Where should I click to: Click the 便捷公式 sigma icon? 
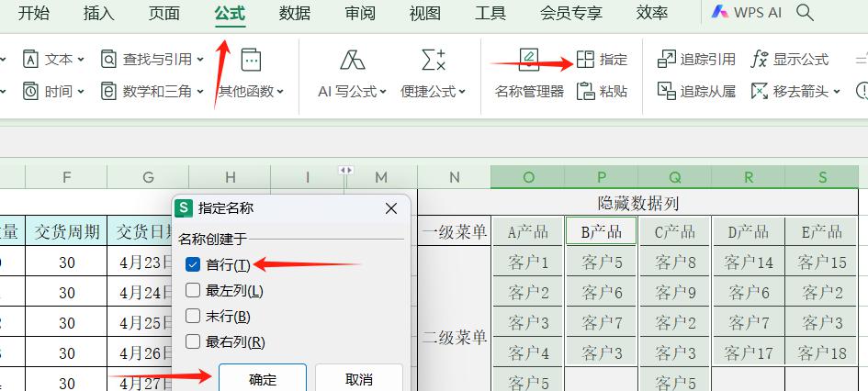tap(434, 60)
